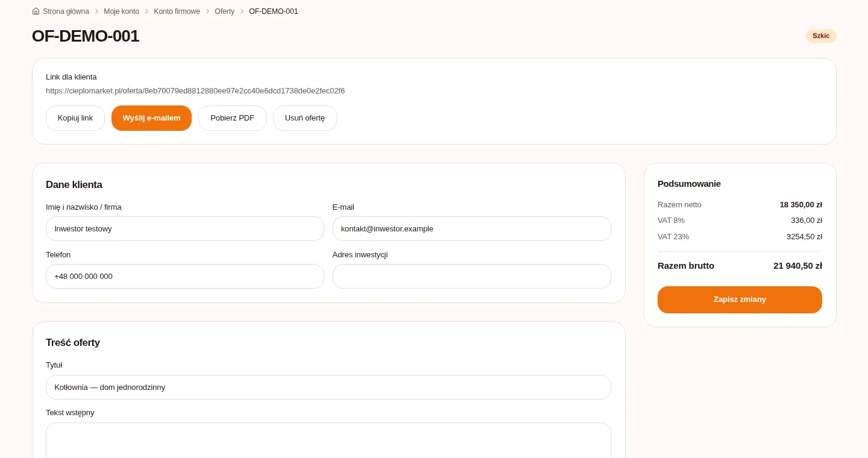The image size is (868, 458).
Task: Open Oferty breadcrumb link
Action: click(x=224, y=11)
